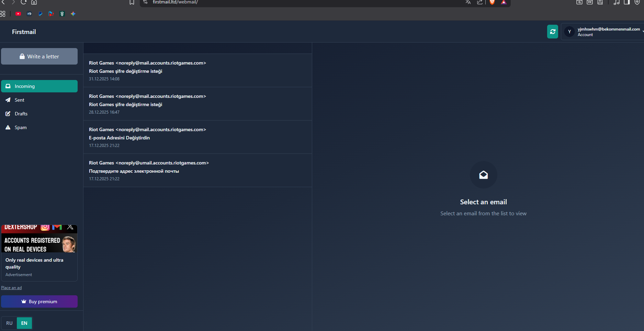Click the Y account avatar
644x331 pixels.
(x=569, y=32)
